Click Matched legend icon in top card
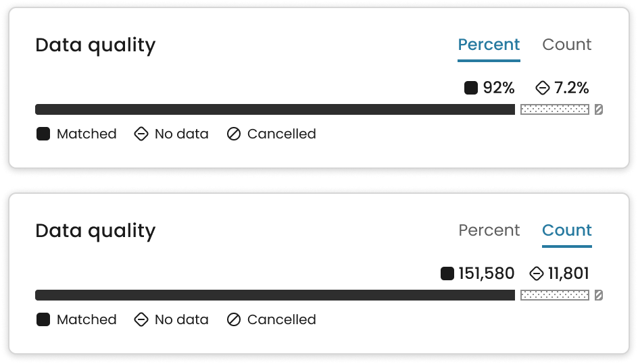 coord(43,134)
